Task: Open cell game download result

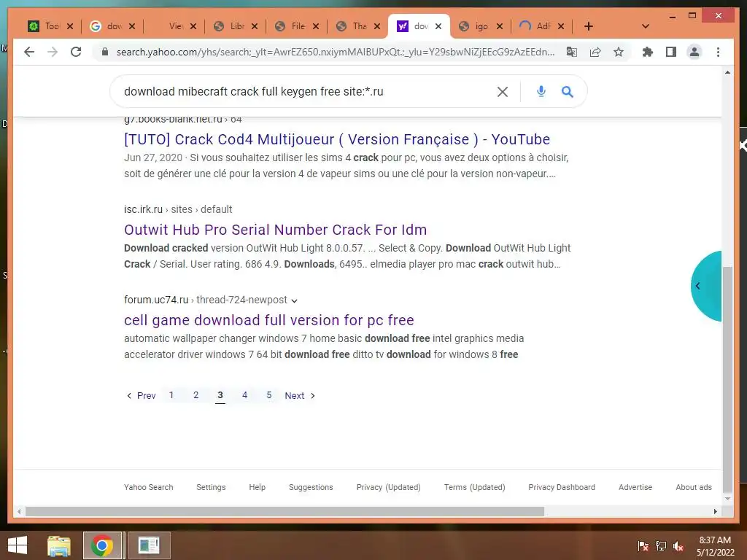Action: [x=268, y=321]
